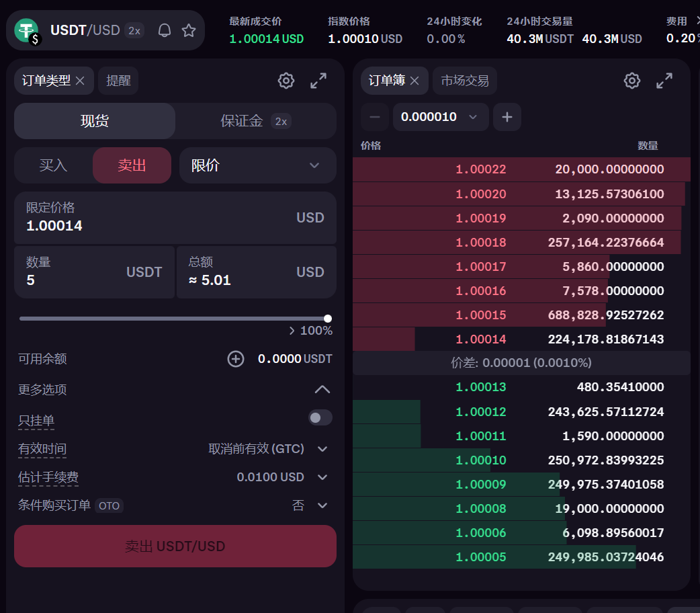The height and width of the screenshot is (613, 700).
Task: Collapse the 更多选项 section
Action: coord(322,389)
